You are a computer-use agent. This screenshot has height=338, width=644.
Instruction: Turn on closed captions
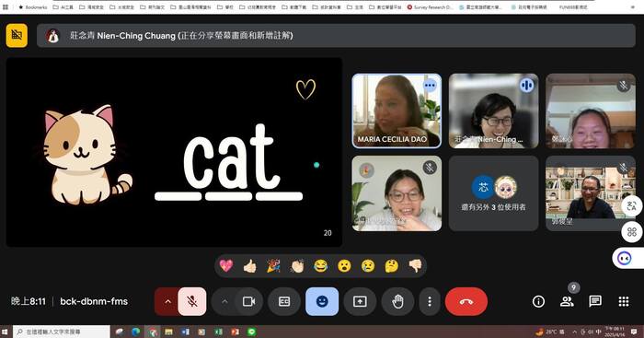[x=283, y=301]
